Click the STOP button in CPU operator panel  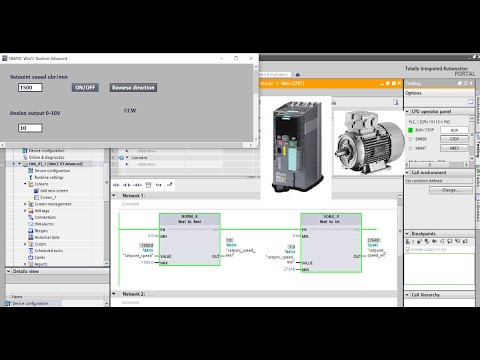454,139
